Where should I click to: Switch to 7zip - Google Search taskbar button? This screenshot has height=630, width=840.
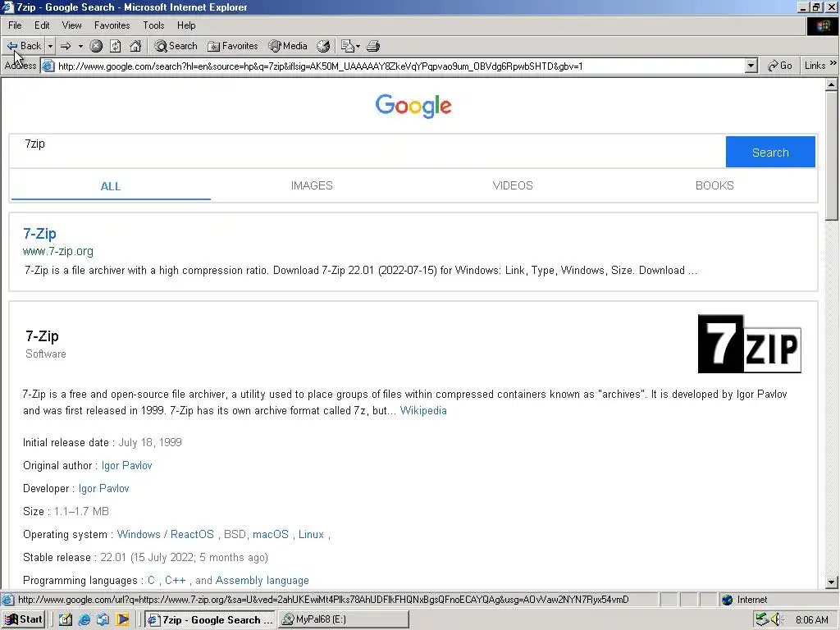(x=209, y=619)
